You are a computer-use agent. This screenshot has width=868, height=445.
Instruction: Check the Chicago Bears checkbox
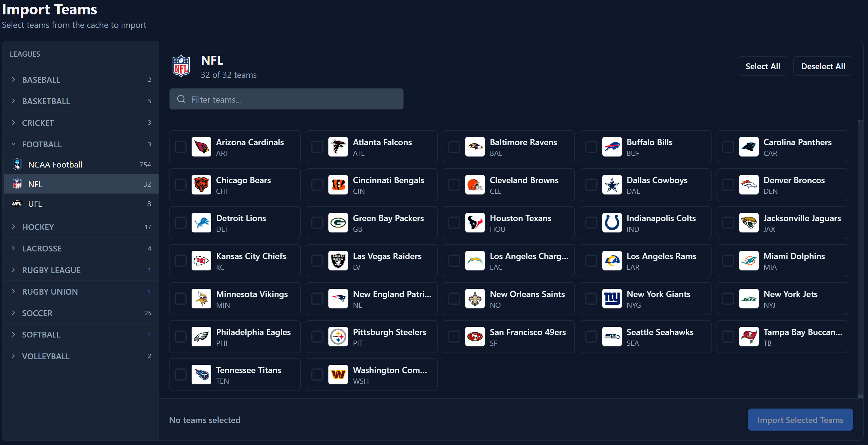click(x=180, y=185)
